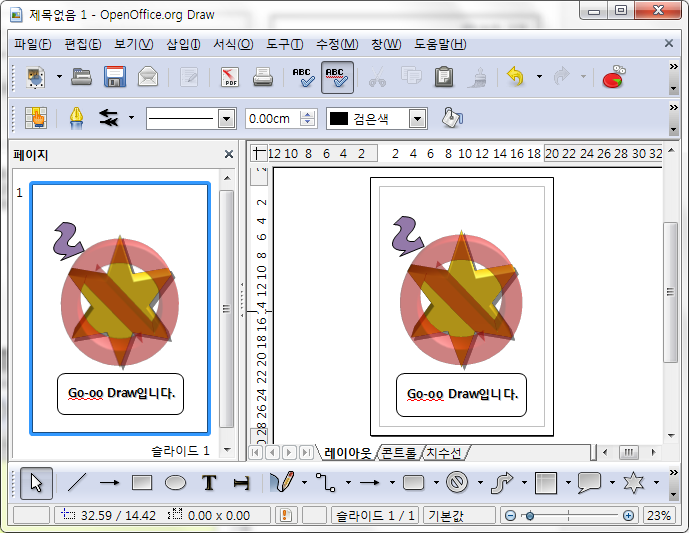Insert chart with red pie icon

(614, 77)
